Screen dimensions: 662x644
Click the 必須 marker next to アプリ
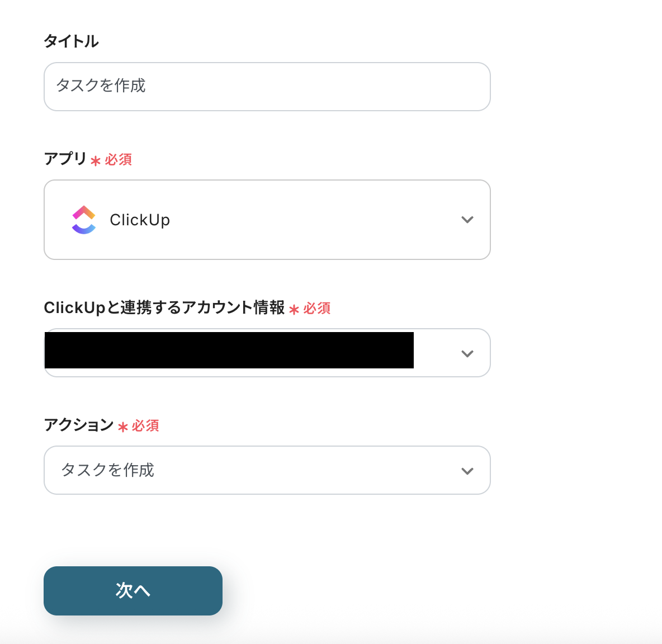[x=119, y=160]
